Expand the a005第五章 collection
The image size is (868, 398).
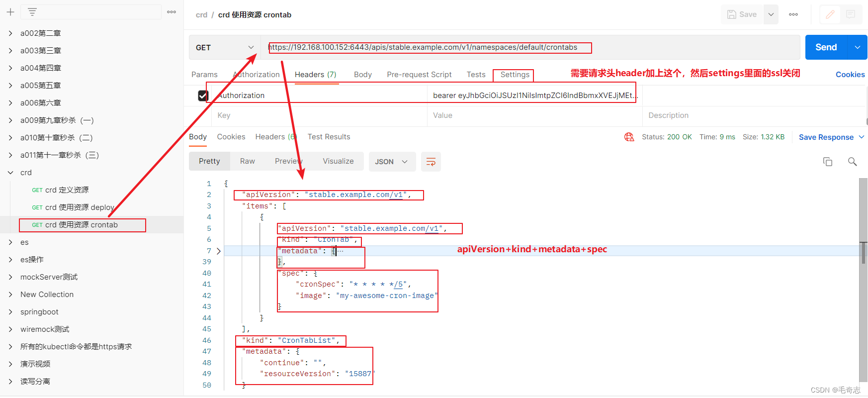coord(10,86)
